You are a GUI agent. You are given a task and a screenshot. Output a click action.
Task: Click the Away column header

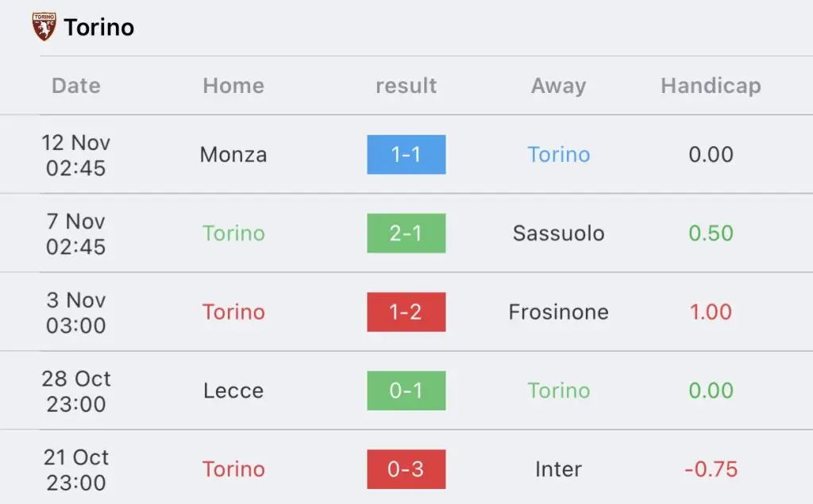click(558, 86)
